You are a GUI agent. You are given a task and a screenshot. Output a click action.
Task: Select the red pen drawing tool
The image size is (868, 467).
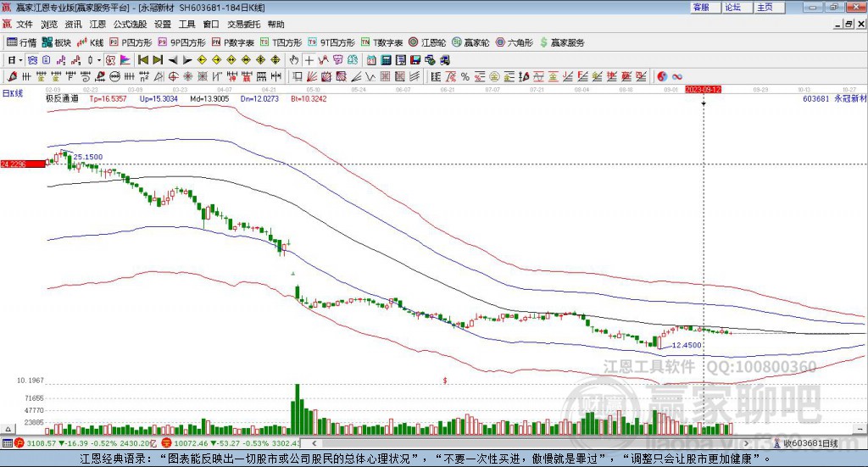coord(12,77)
